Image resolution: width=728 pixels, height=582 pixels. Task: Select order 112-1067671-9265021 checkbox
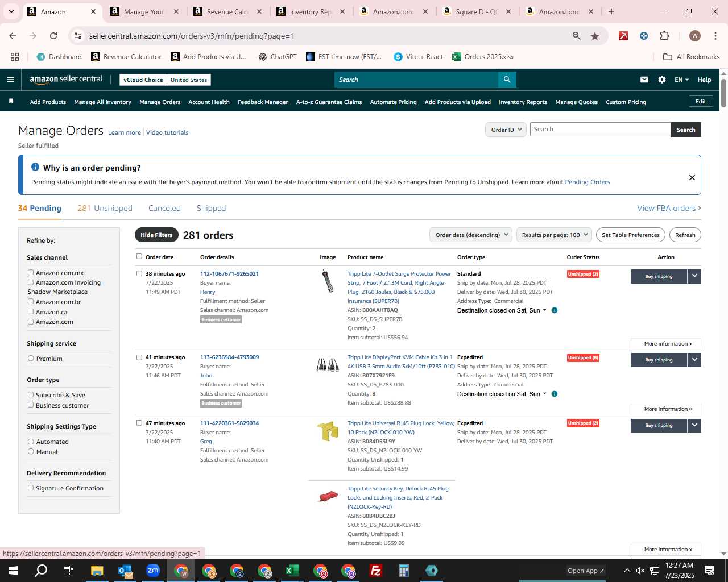pos(139,273)
